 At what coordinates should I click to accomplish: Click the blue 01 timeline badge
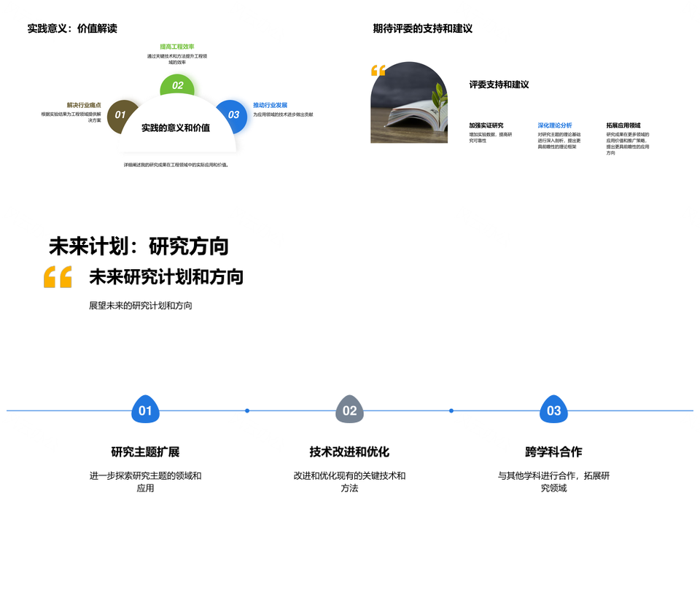point(145,410)
